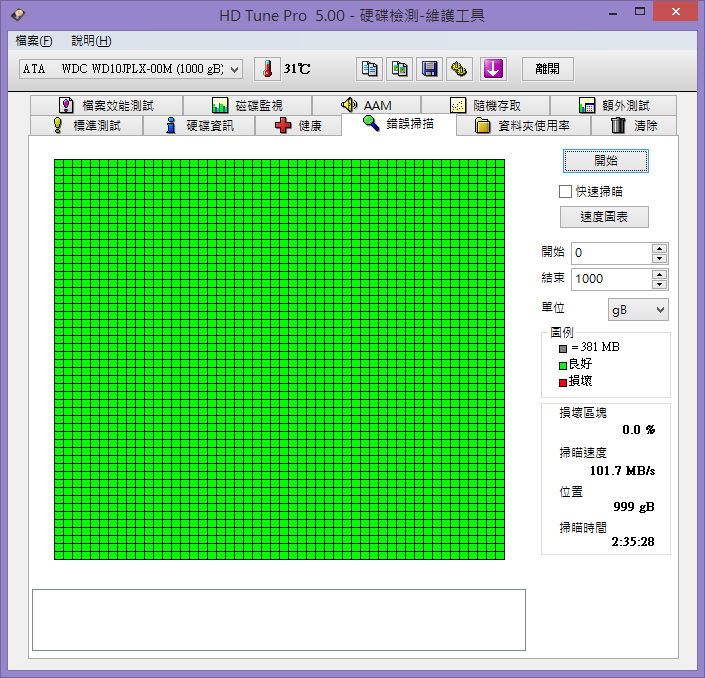705x678 pixels.
Task: Click the empty log box below grid
Action: click(x=279, y=620)
